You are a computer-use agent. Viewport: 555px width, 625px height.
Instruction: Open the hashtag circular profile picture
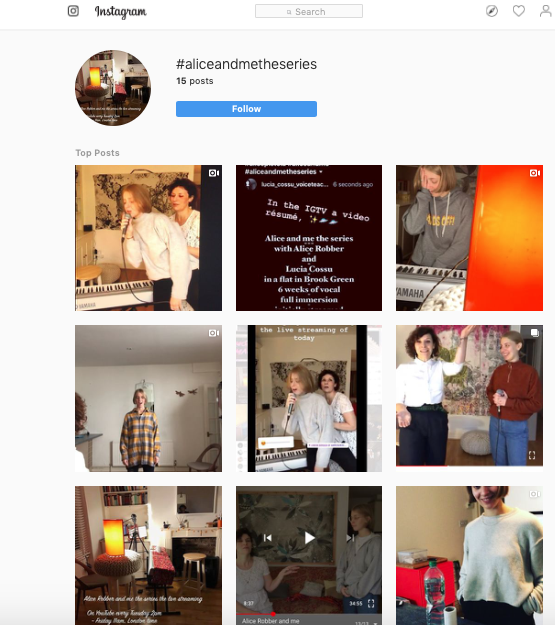click(113, 88)
